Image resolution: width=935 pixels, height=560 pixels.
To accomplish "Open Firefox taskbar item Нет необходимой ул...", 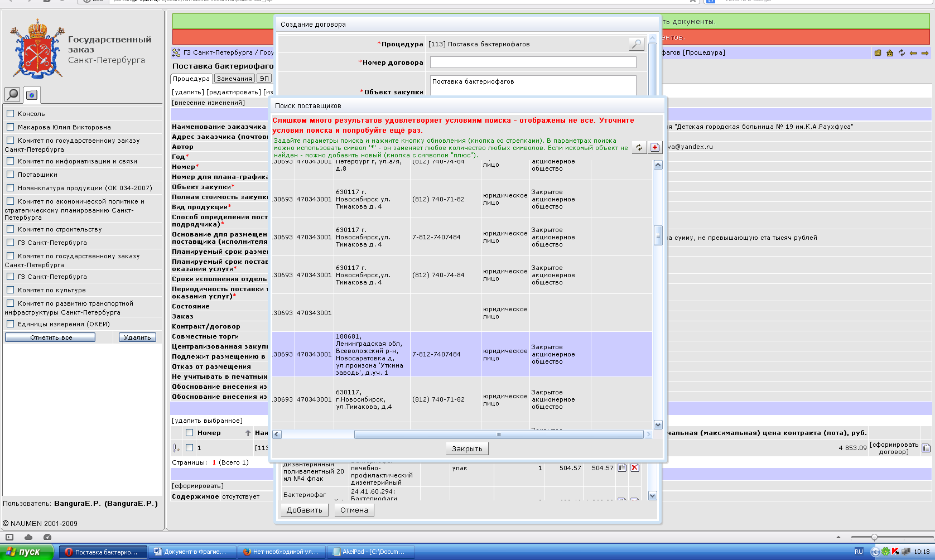I will point(282,552).
